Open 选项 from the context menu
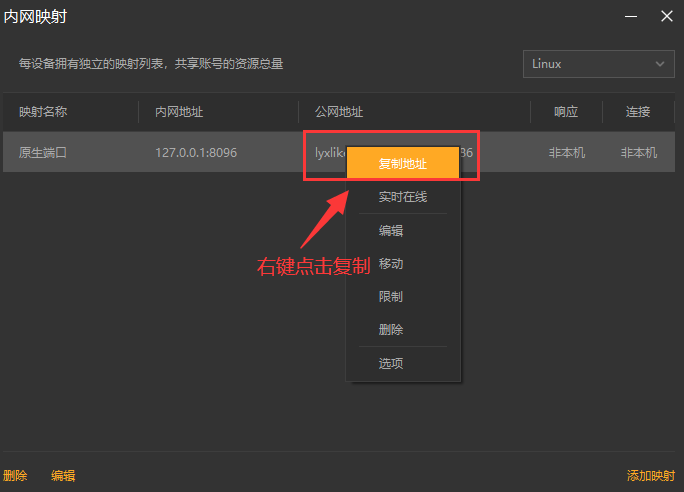The width and height of the screenshot is (684, 492). (x=391, y=363)
